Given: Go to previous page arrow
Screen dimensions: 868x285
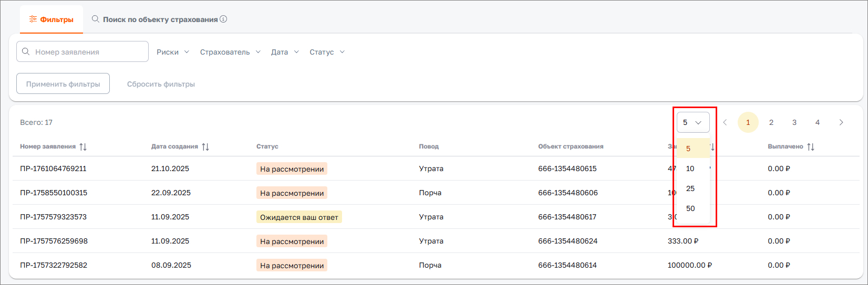Looking at the screenshot, I should (725, 122).
